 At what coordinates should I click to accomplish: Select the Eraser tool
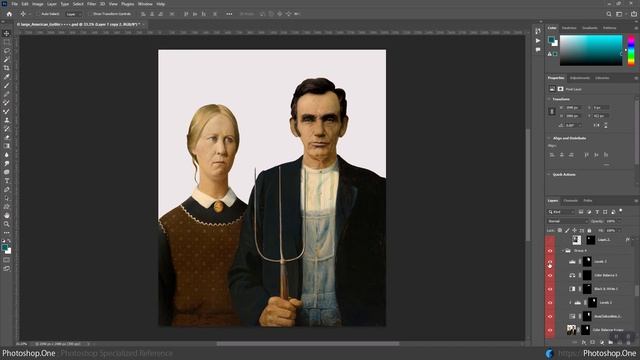(7, 138)
